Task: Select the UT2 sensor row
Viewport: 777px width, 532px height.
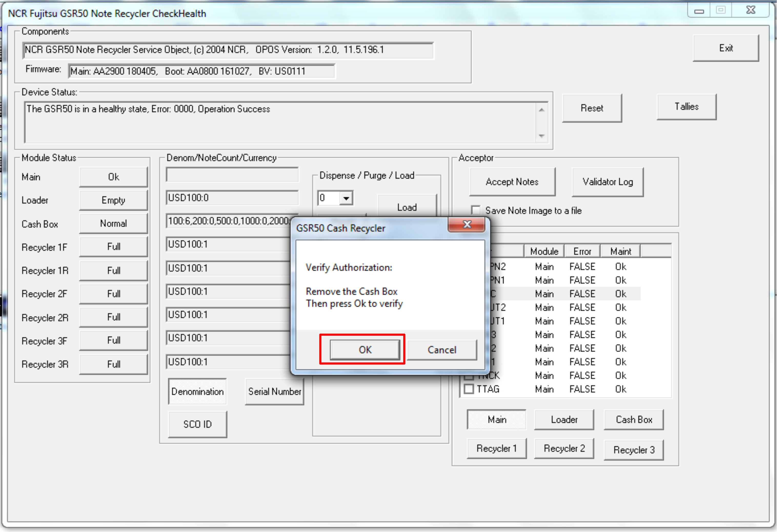Action: click(565, 308)
